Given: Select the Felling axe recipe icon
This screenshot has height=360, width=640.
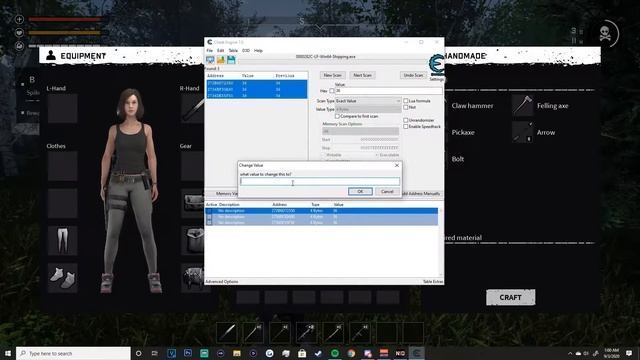Looking at the screenshot, I should (522, 105).
